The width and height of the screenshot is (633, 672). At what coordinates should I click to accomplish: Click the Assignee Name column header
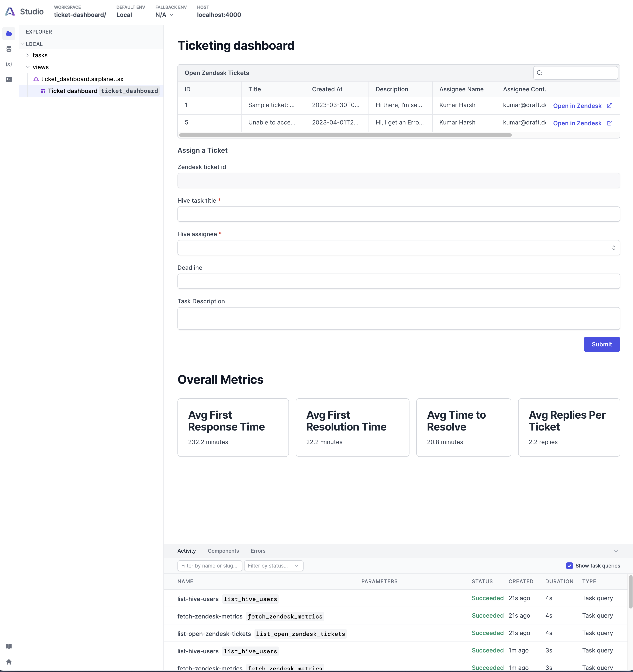(464, 89)
